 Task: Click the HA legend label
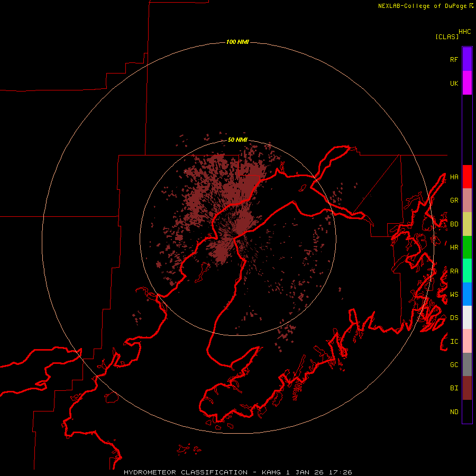pos(454,177)
